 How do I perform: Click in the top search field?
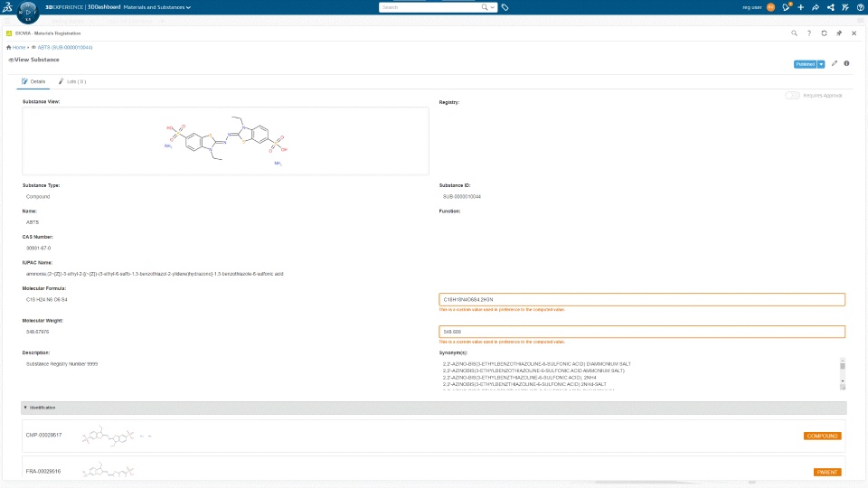coord(429,7)
